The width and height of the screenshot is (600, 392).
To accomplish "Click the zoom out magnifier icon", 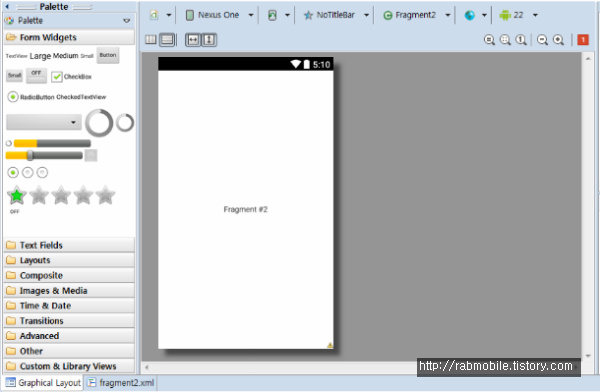I will tap(542, 40).
